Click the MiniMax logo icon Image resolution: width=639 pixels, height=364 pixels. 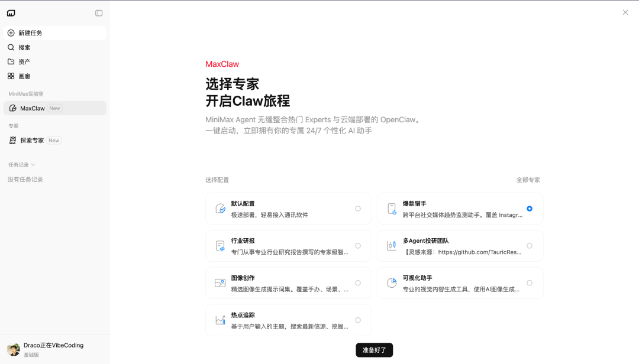click(11, 13)
